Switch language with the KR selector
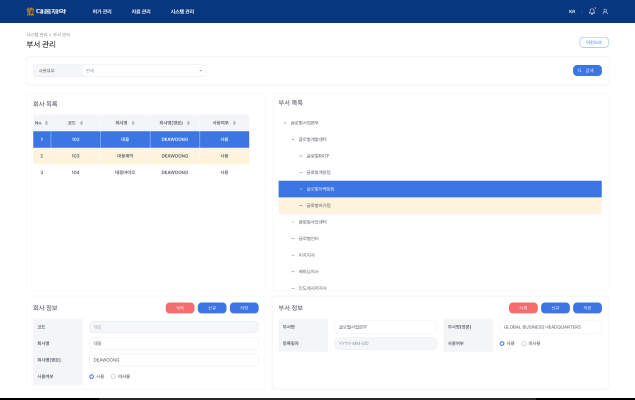 [572, 11]
